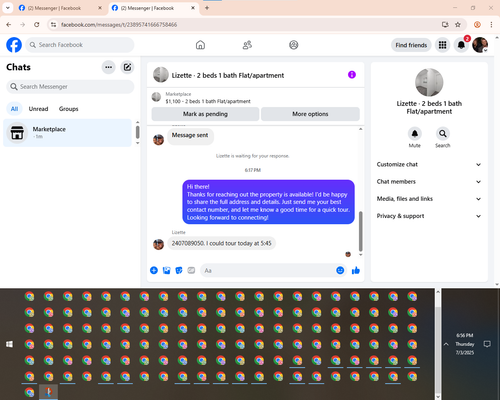The height and width of the screenshot is (400, 500).
Task: Open the tab search dropdown arrow
Action: [8, 8]
